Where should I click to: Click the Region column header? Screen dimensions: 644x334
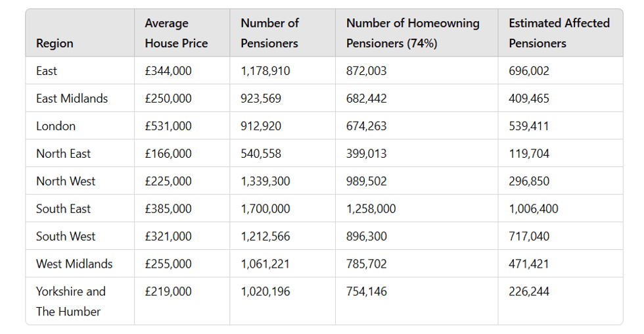[x=55, y=43]
